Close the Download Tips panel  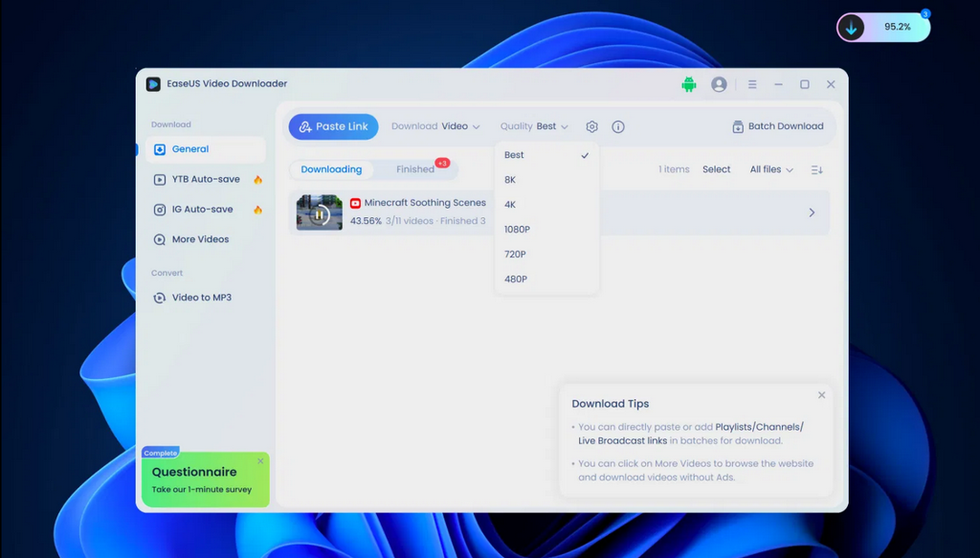click(821, 395)
